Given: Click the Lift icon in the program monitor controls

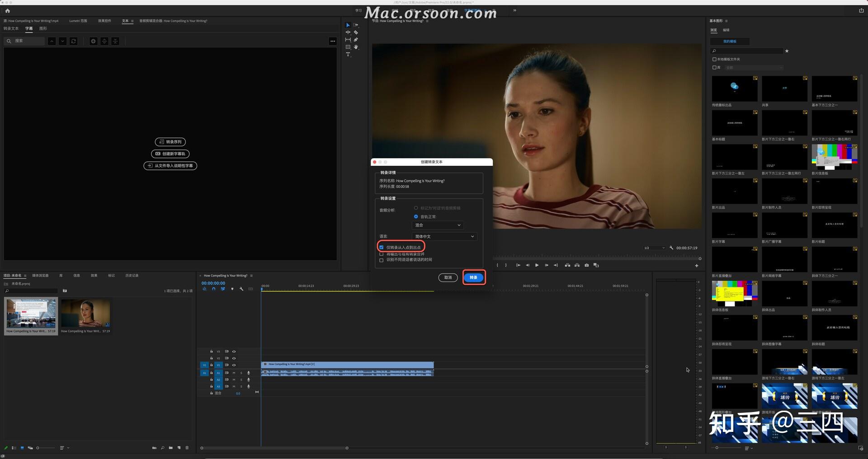Looking at the screenshot, I should (x=567, y=265).
